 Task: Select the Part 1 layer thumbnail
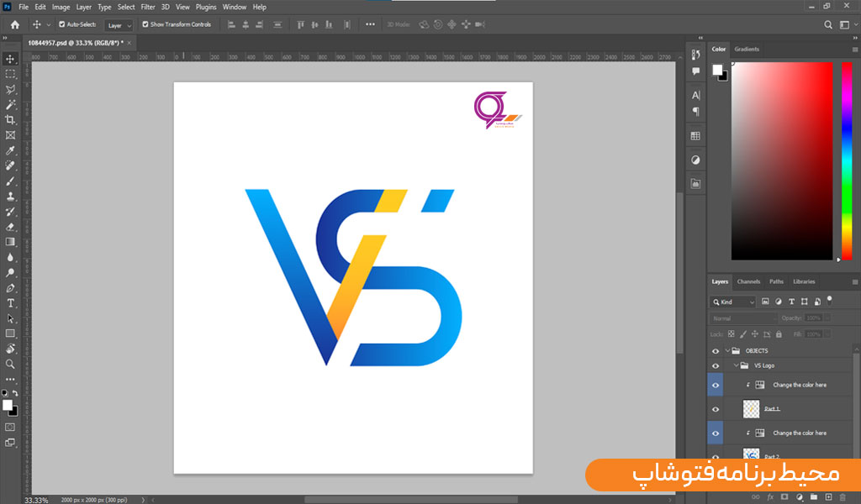[x=751, y=409]
